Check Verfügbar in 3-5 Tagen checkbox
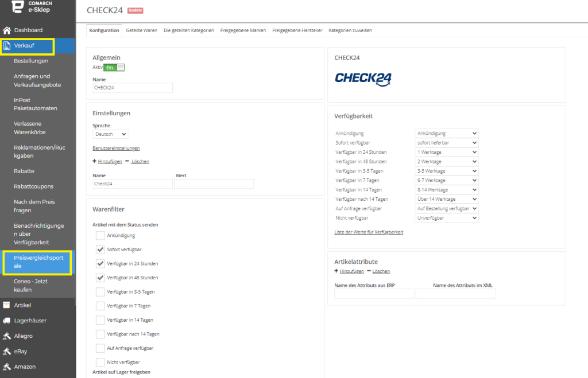The image size is (588, 378). 100,292
